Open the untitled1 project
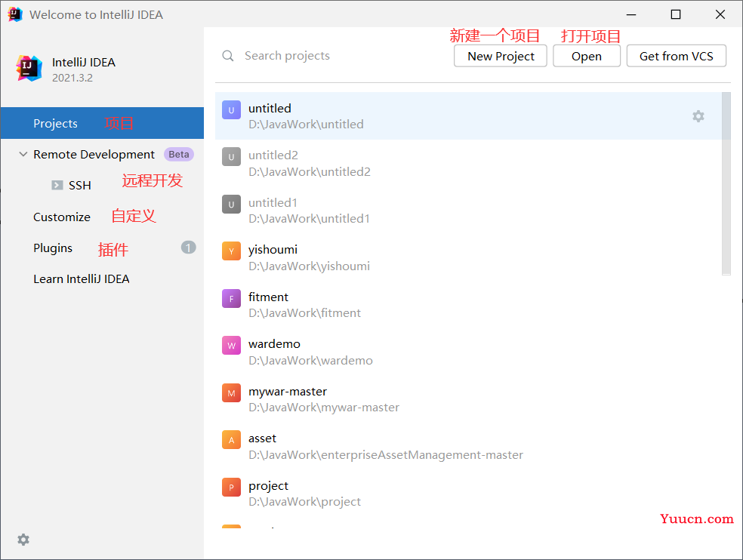The width and height of the screenshot is (743, 560). 468,211
